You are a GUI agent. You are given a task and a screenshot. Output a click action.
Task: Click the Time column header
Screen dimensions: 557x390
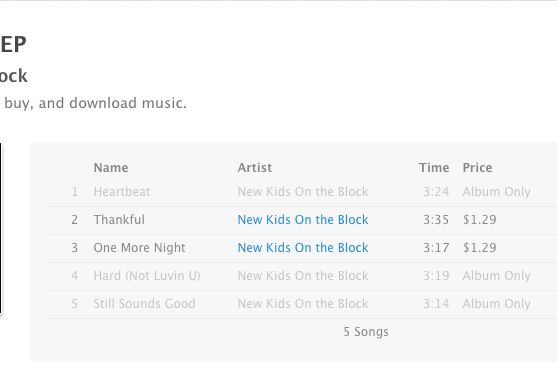click(x=434, y=168)
